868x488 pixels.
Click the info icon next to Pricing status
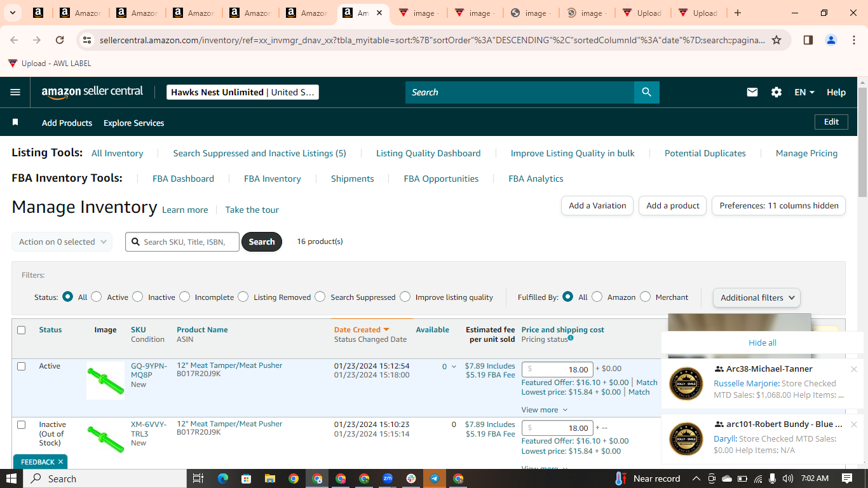pos(571,338)
